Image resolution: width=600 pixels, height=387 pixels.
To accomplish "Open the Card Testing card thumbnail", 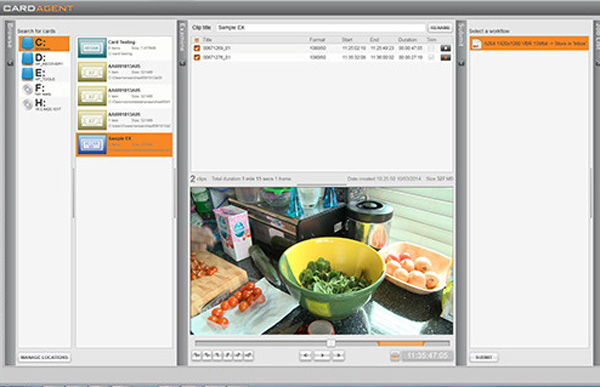I will point(92,48).
